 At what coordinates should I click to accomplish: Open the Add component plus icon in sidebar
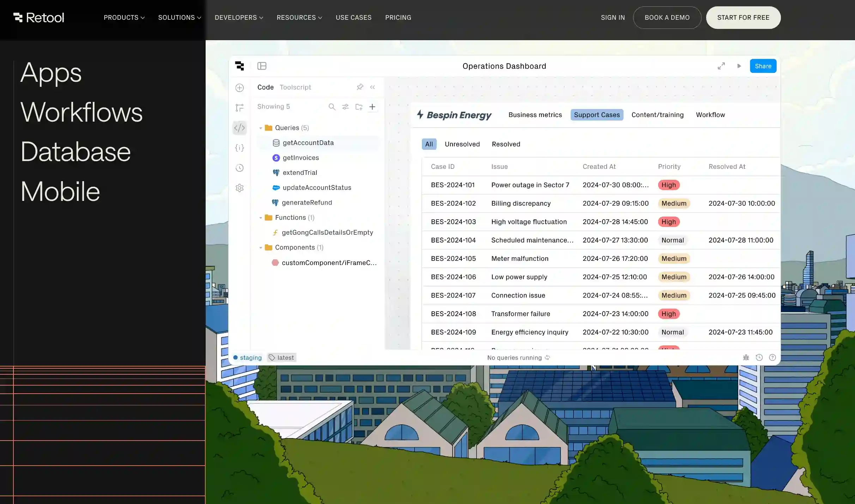(239, 88)
